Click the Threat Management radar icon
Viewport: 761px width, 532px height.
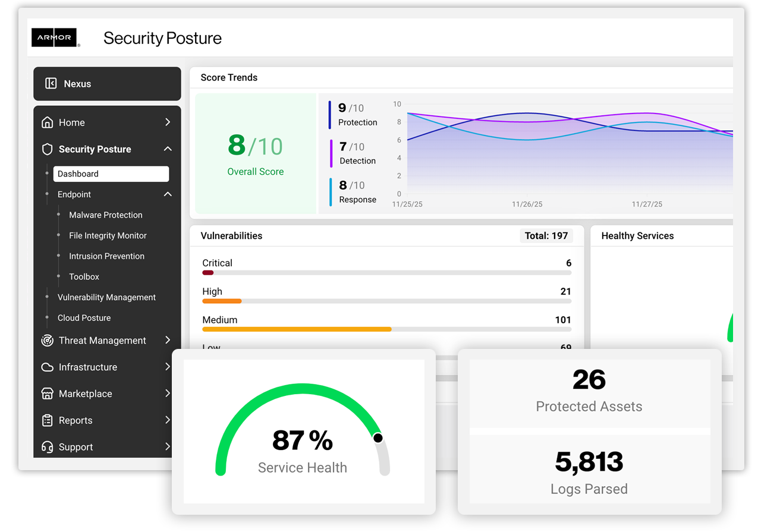[47, 341]
